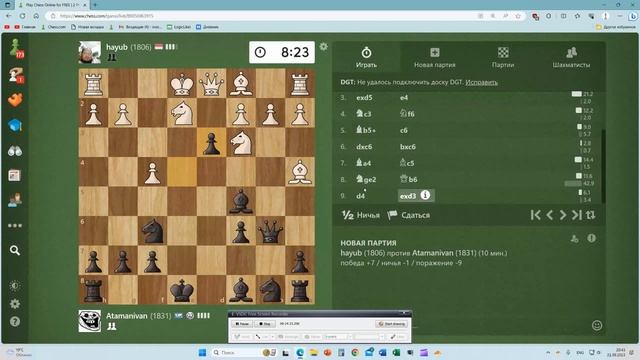Open the sidebar icon with badge 1
Viewport: 640px width, 360px height.
(16, 75)
